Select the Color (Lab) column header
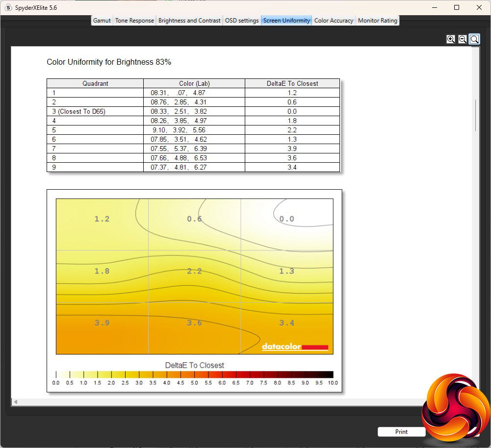491x448 pixels. 194,83
